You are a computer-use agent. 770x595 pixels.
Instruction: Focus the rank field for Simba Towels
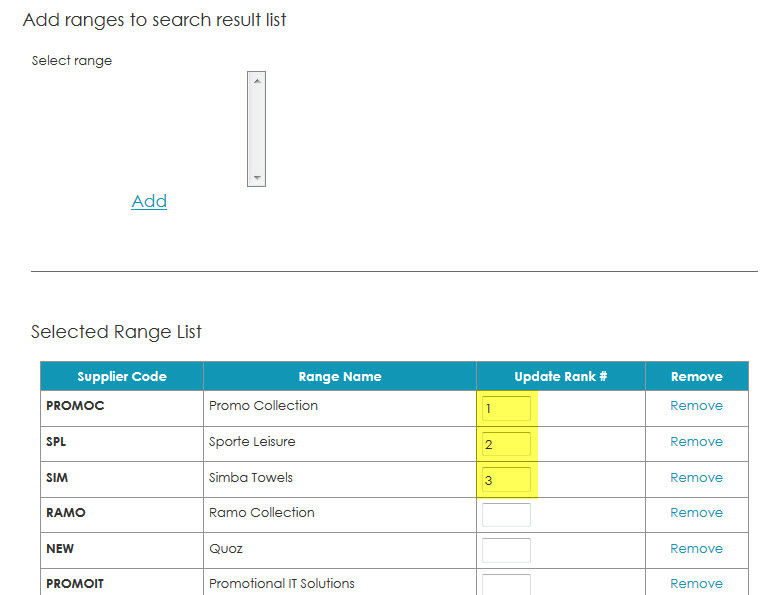click(x=506, y=480)
